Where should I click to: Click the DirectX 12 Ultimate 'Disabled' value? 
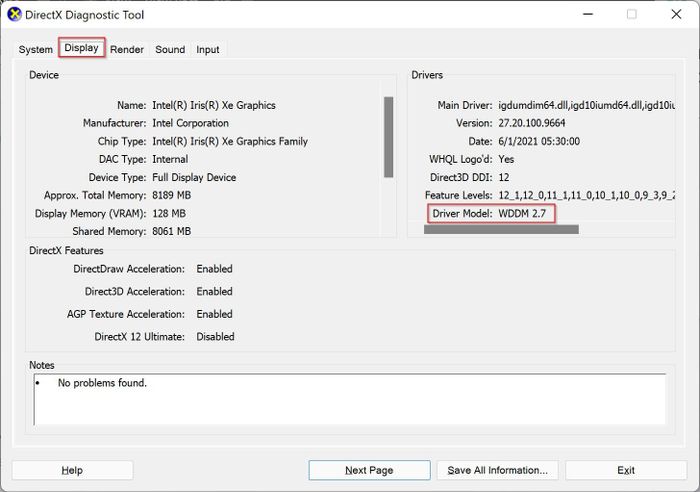coord(215,337)
